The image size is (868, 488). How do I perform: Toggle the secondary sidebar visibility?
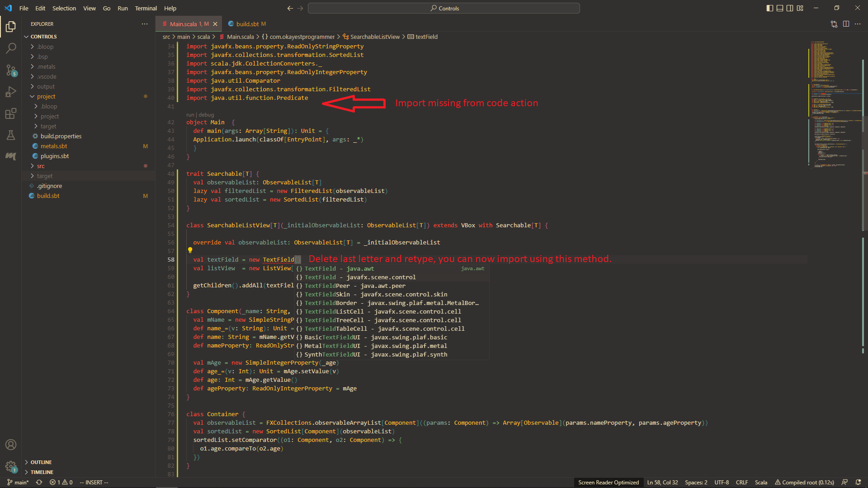(x=789, y=8)
